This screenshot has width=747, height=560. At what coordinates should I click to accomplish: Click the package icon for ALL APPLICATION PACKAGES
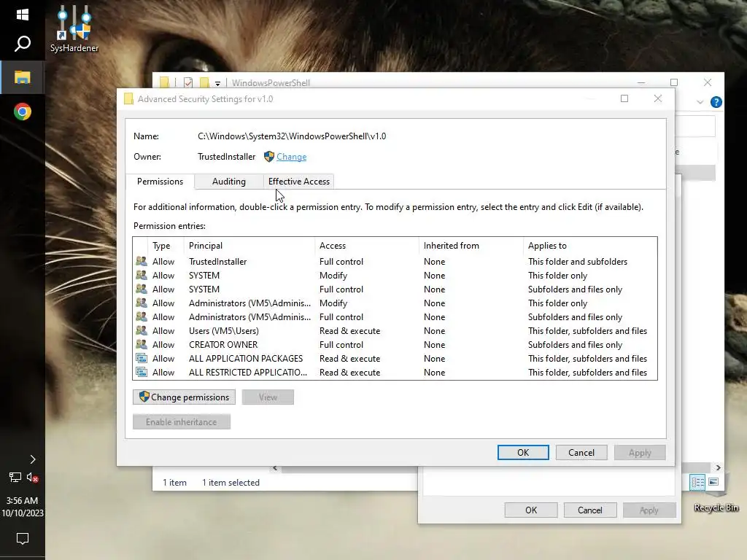[142, 358]
